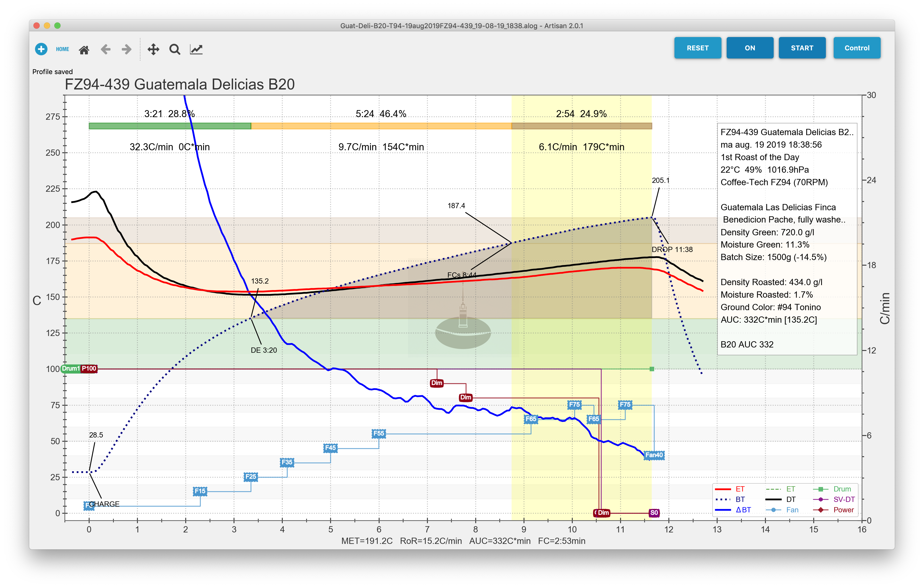Toggle ΔBT curve in the legend

[x=743, y=510]
